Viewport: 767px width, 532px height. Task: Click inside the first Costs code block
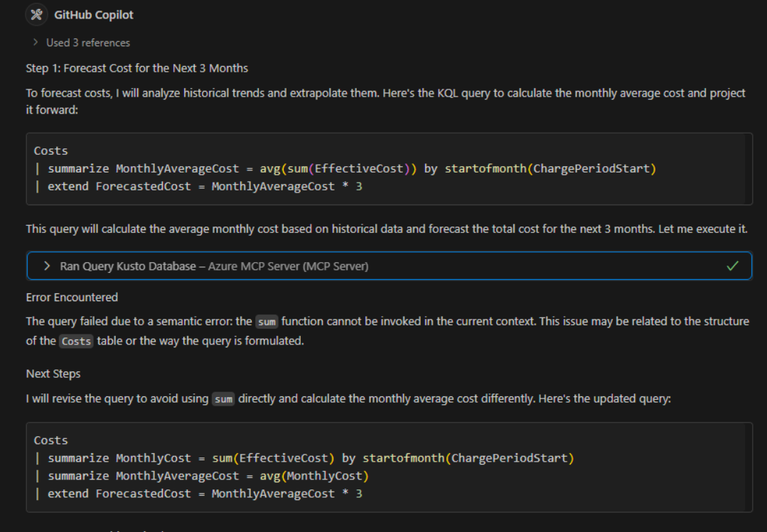point(390,169)
